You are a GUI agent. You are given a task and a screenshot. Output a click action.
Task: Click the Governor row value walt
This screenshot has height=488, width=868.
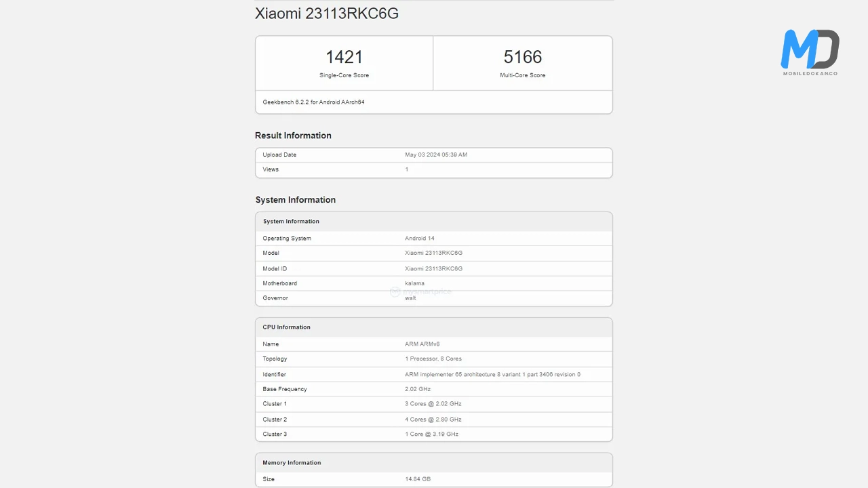click(410, 298)
